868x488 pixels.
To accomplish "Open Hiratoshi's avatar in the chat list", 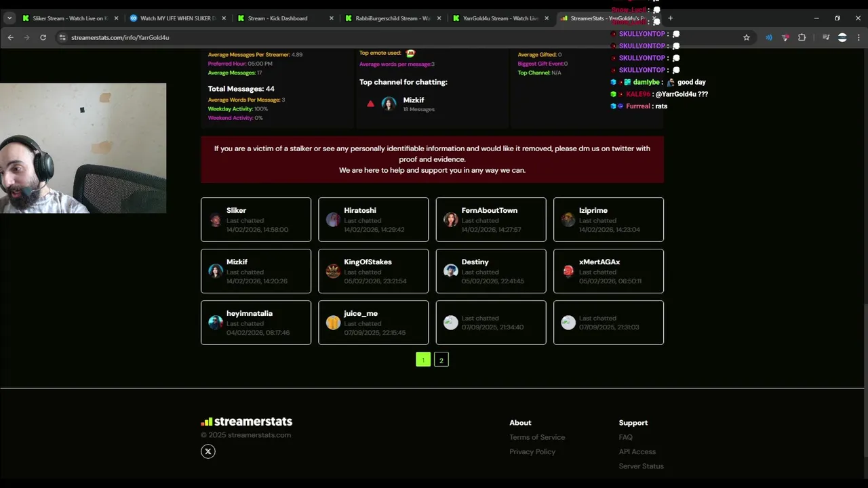I will pyautogui.click(x=333, y=220).
